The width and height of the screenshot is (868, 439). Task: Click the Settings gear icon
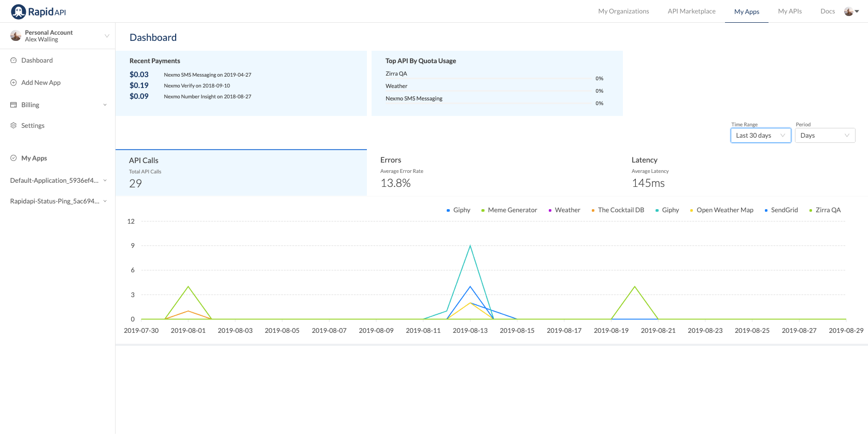click(13, 126)
